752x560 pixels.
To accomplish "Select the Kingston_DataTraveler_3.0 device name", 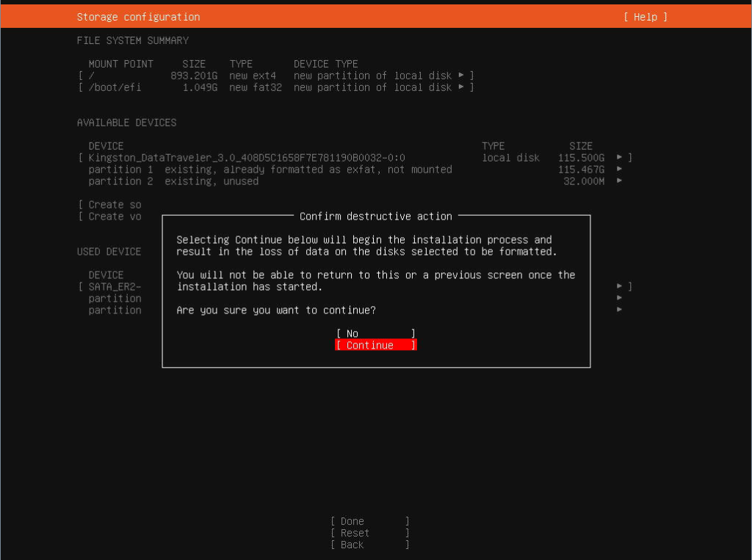I will [x=247, y=158].
